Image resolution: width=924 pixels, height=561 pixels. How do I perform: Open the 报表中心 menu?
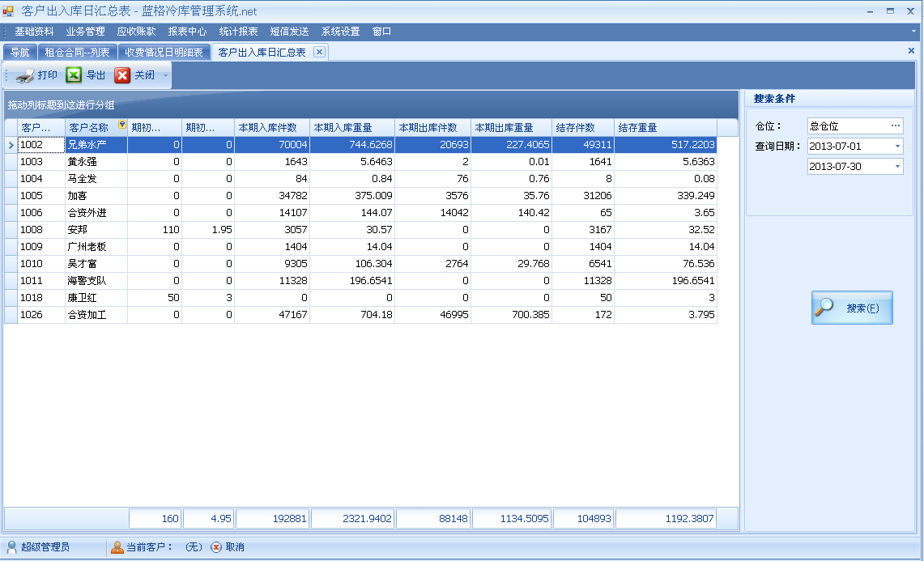click(187, 32)
